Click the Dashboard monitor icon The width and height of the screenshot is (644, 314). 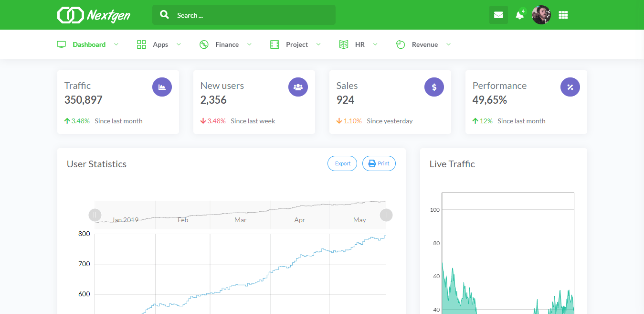(x=61, y=43)
